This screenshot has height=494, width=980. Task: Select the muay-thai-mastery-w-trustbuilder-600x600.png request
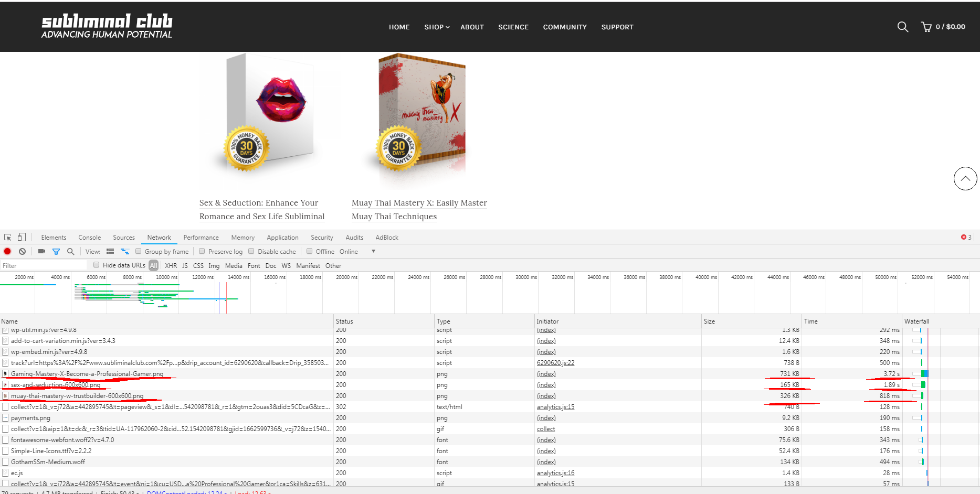coord(77,396)
